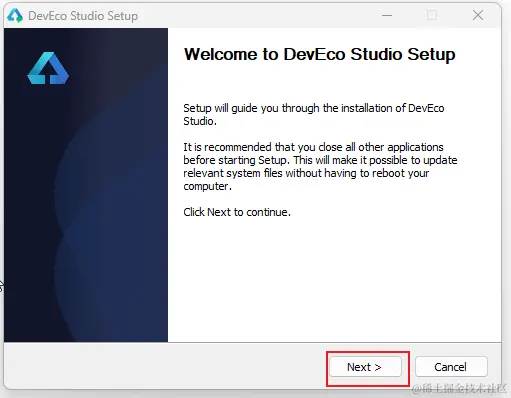
Task: Close the setup window with the X
Action: pos(478,15)
